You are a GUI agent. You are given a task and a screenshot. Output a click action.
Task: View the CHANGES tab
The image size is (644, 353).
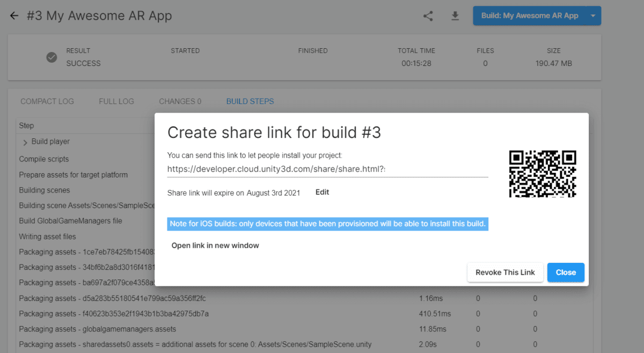coord(180,101)
